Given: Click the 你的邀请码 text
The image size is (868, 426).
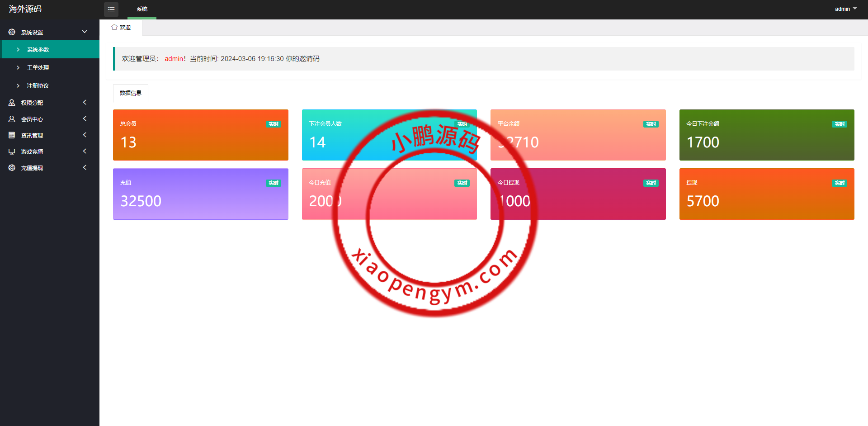Looking at the screenshot, I should tap(302, 59).
